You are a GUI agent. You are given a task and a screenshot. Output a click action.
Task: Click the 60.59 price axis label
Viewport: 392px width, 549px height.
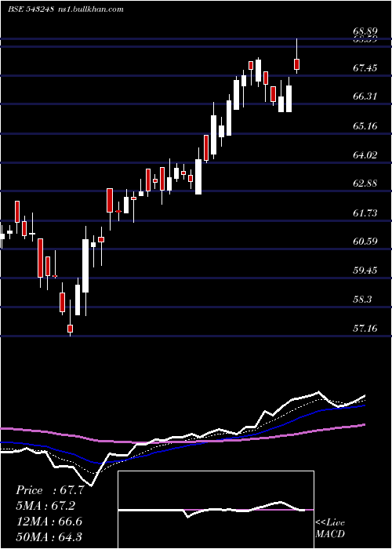point(365,242)
